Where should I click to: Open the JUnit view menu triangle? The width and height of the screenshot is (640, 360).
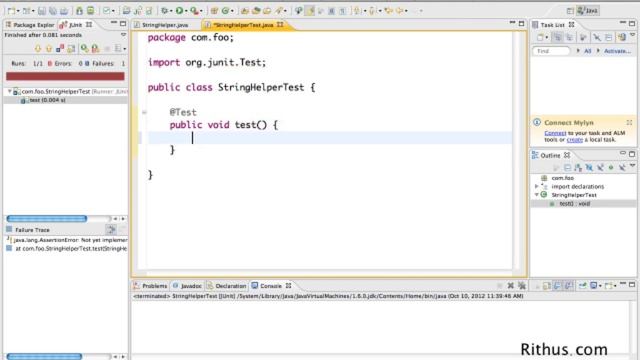123,35
